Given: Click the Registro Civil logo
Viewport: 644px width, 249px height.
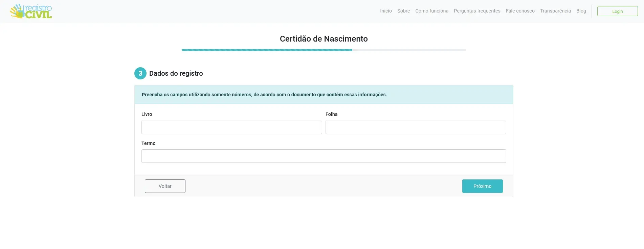Looking at the screenshot, I should 31,11.
